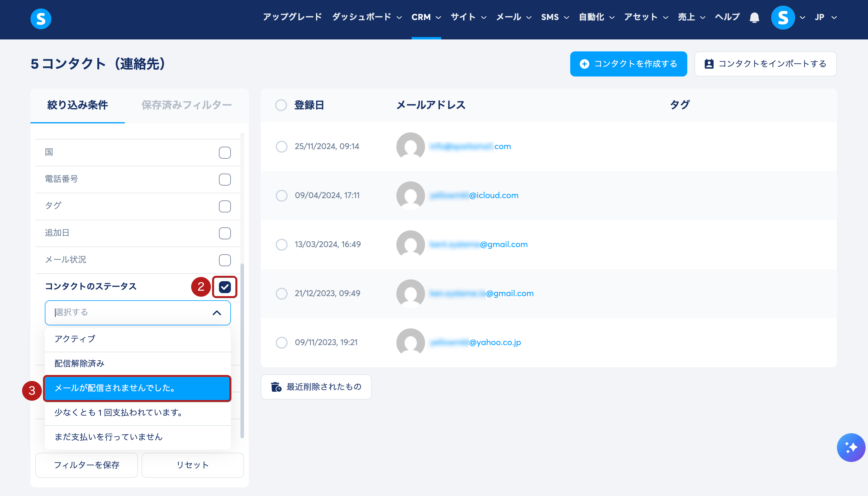Click the recently deleted trash icon

tap(276, 387)
